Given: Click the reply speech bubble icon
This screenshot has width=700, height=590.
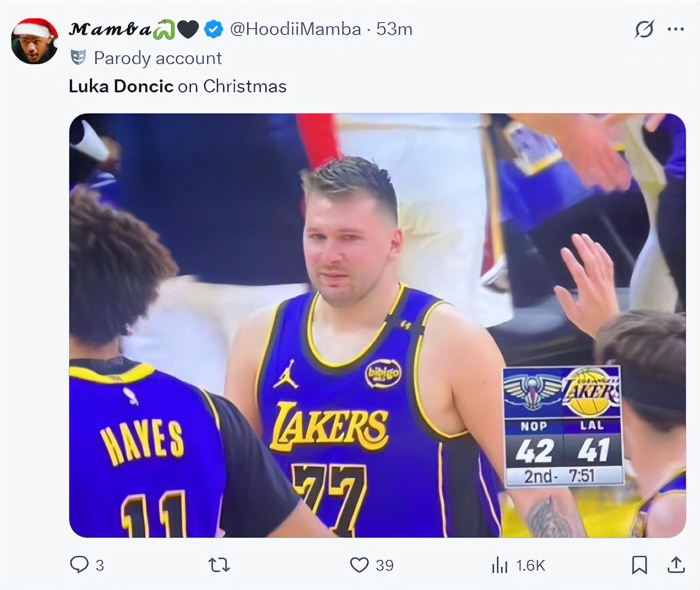Looking at the screenshot, I should tap(79, 565).
